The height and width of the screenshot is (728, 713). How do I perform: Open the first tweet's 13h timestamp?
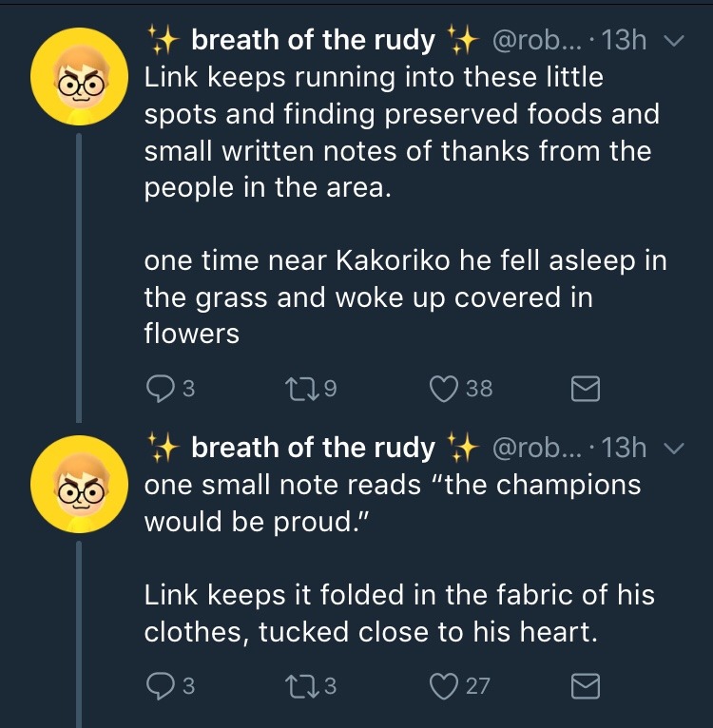pos(625,41)
